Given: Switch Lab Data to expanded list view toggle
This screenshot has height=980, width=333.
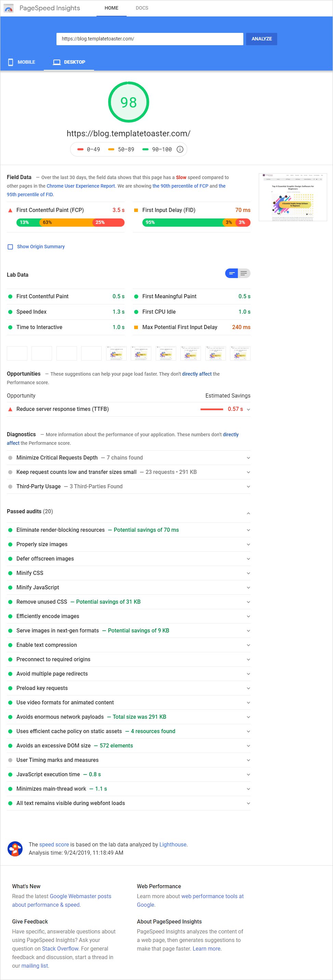Looking at the screenshot, I should [243, 273].
